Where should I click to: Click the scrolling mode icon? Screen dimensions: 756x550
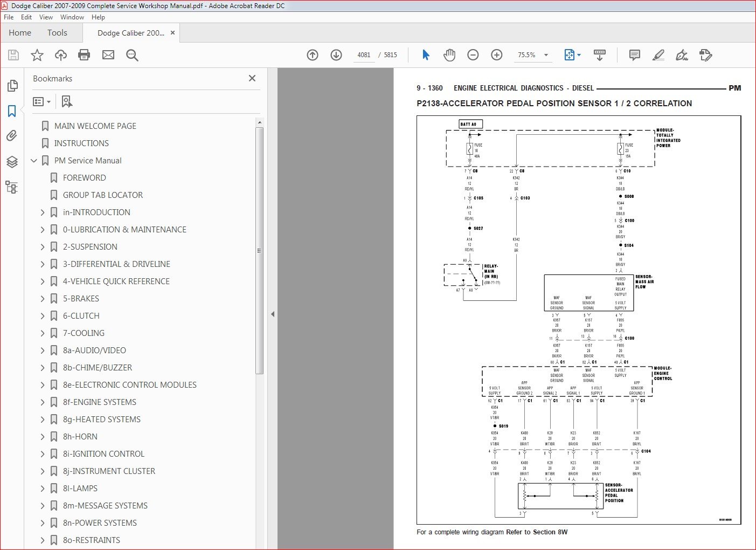(x=600, y=55)
